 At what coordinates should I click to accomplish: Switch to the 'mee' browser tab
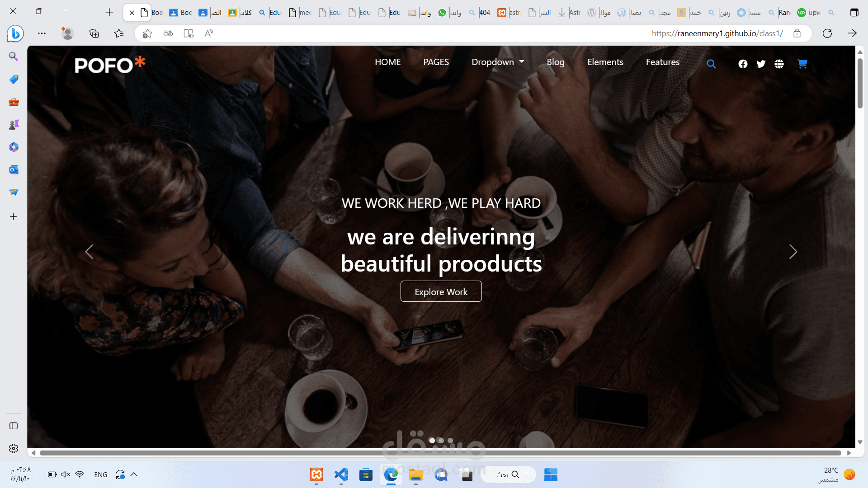[x=300, y=13]
